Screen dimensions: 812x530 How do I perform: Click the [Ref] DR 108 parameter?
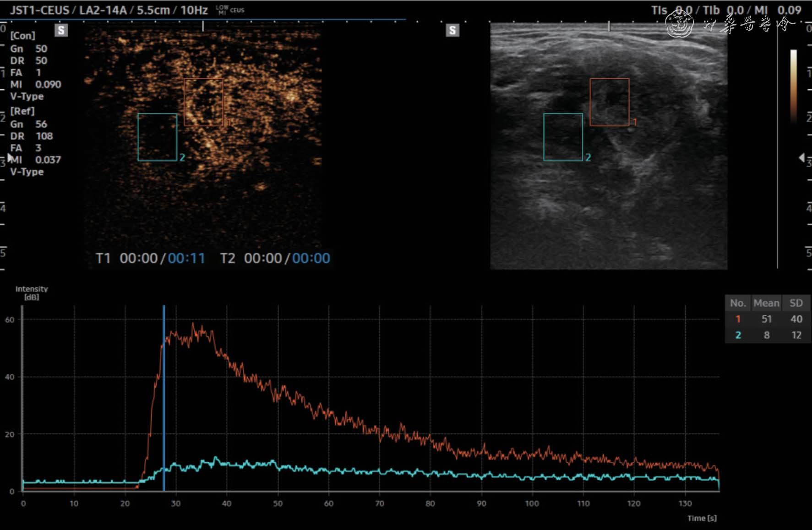(x=31, y=136)
